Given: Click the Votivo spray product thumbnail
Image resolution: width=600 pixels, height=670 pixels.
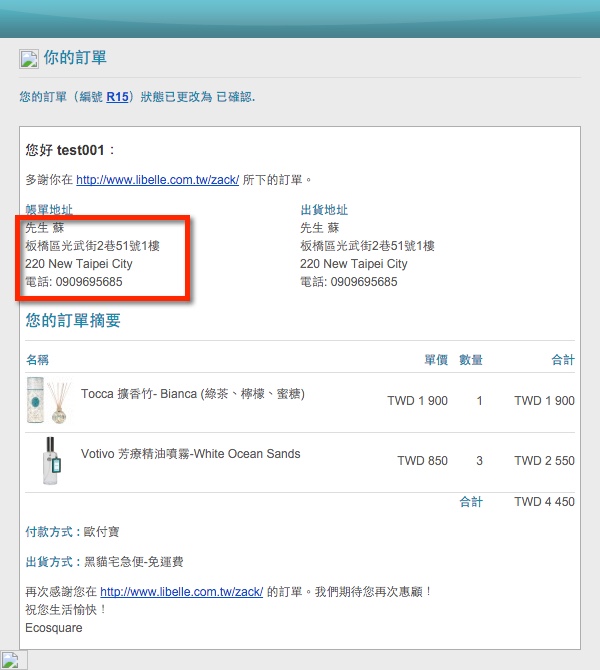Looking at the screenshot, I should click(x=49, y=461).
